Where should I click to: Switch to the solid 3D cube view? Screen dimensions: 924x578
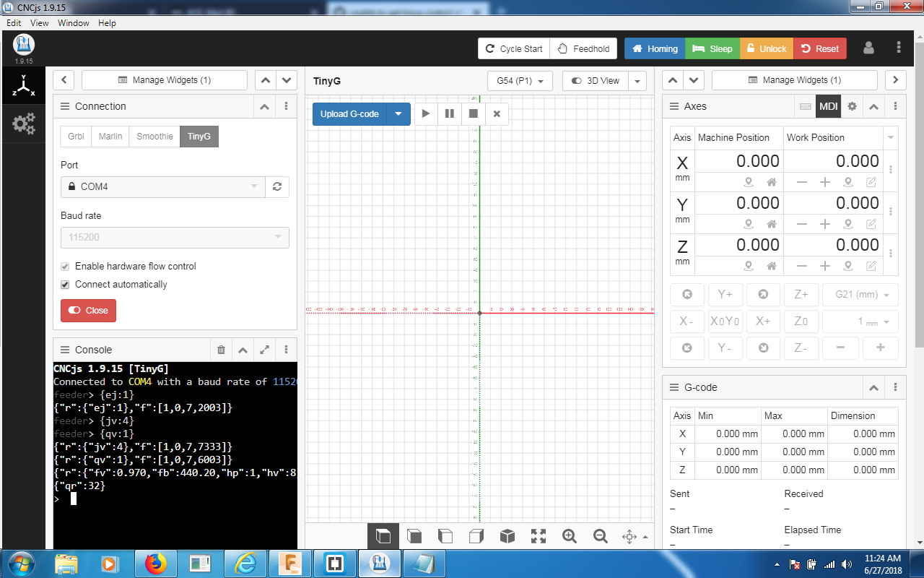pyautogui.click(x=507, y=536)
